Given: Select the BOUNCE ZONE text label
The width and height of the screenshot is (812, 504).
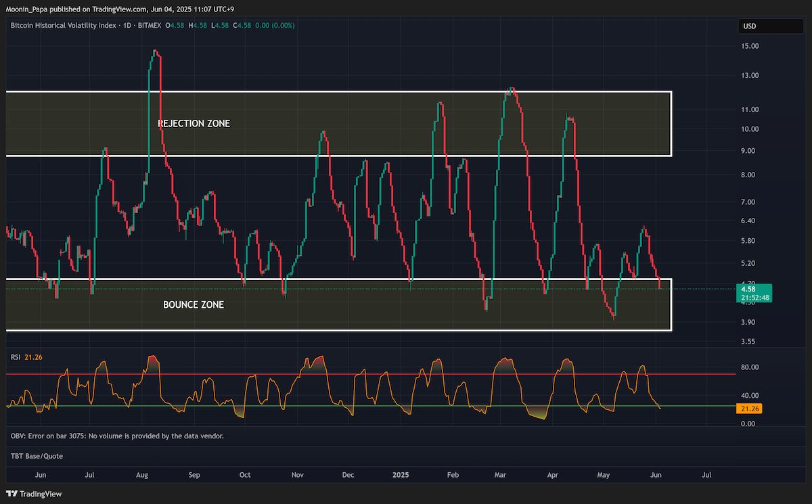Looking at the screenshot, I should coord(194,305).
